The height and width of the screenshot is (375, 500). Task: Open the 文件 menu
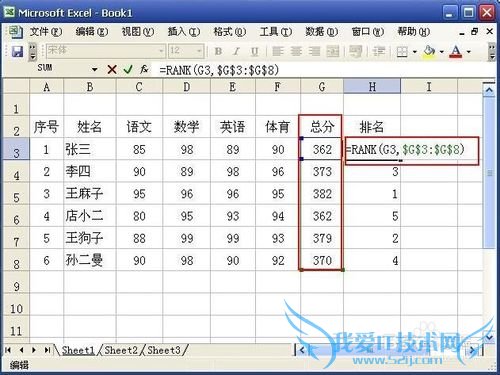pos(46,32)
